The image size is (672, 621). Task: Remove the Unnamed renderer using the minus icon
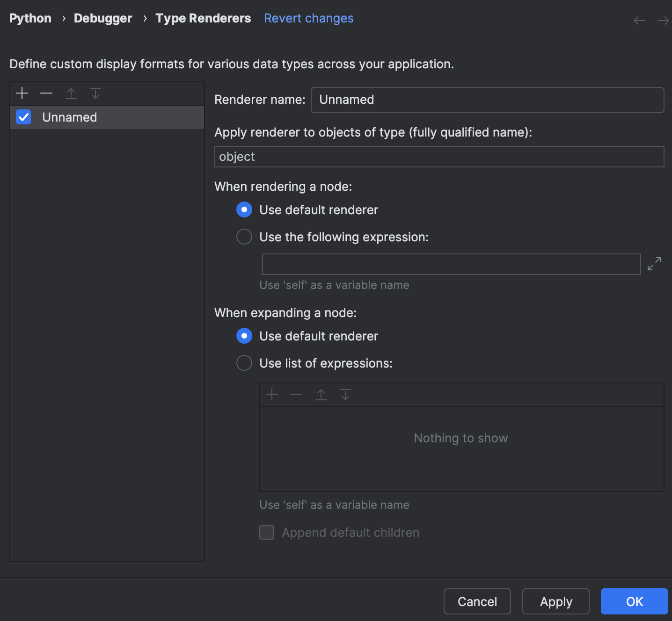coord(46,93)
